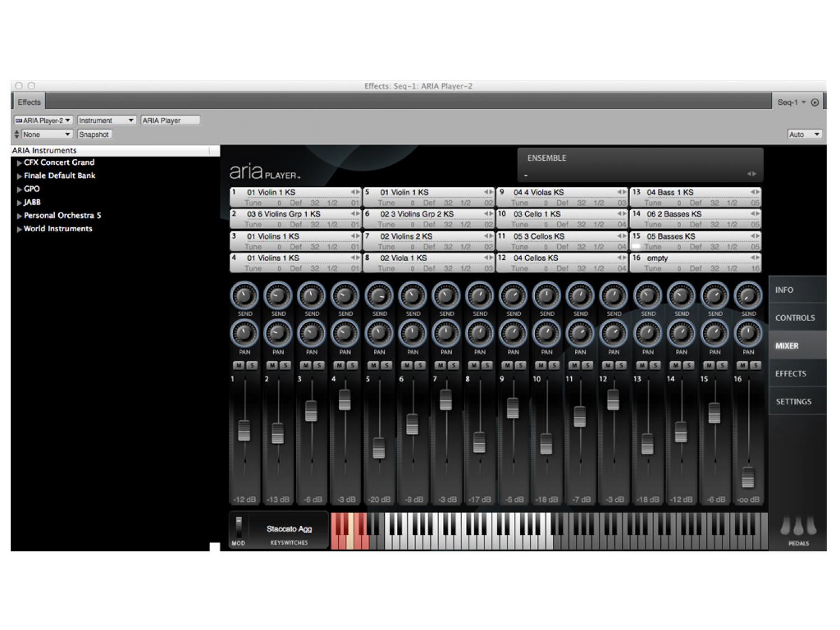
Task: Click the SEND knob for channel 1
Action: click(244, 295)
